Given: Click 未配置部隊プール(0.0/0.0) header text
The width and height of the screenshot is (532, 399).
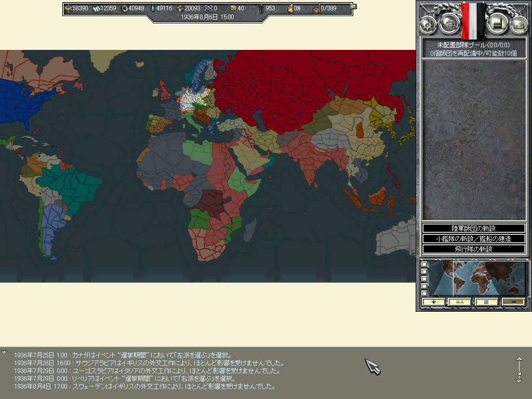Looking at the screenshot, I should point(473,45).
